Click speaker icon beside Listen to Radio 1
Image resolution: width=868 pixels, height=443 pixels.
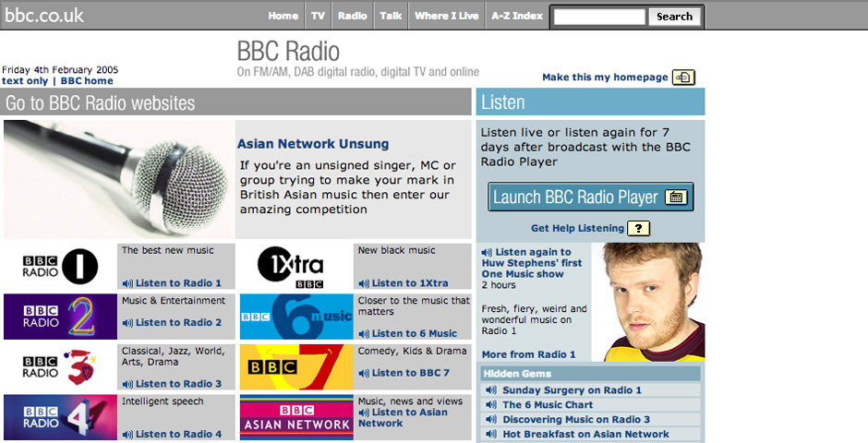coord(127,283)
